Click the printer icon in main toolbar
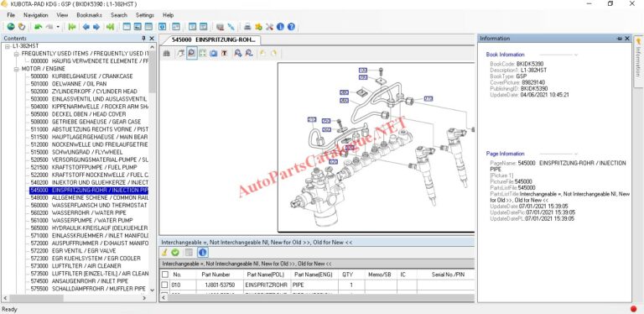This screenshot has height=314, width=644. 247,27
